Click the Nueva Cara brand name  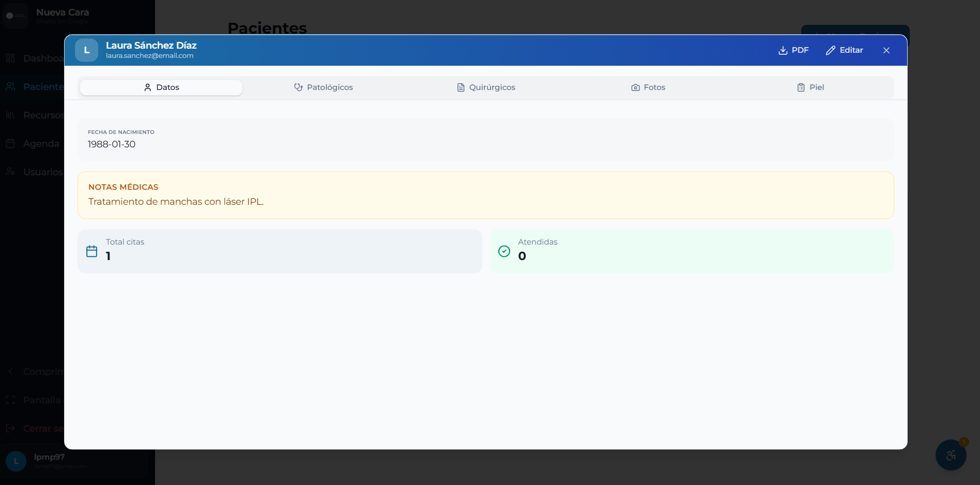tap(63, 12)
